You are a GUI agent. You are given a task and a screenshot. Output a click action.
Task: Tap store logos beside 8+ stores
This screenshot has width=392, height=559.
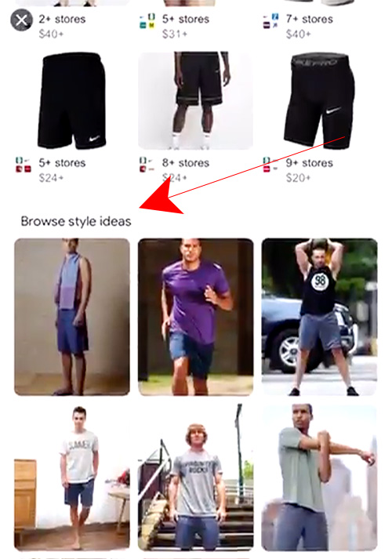(x=147, y=165)
